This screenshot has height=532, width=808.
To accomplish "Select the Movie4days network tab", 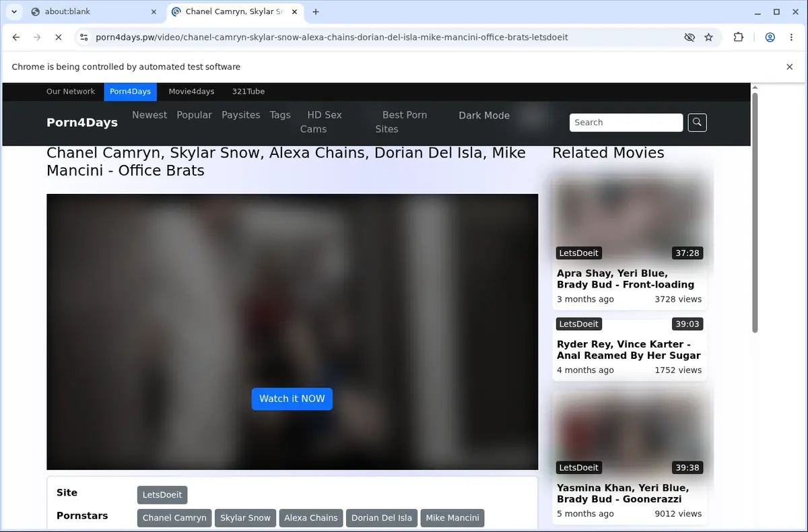I will pyautogui.click(x=191, y=92).
